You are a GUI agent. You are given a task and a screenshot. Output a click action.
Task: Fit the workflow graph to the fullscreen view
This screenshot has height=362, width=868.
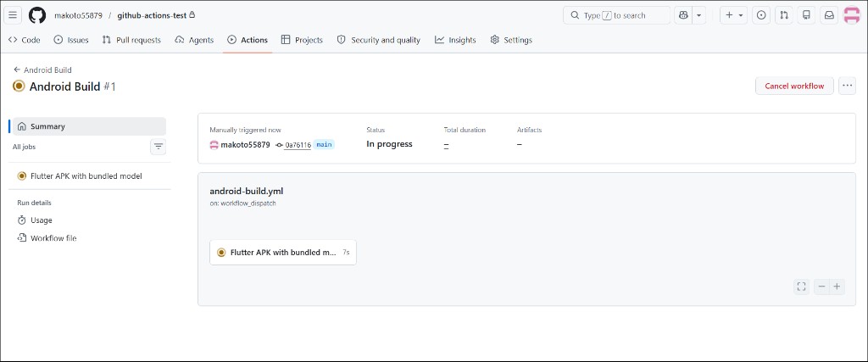point(801,287)
